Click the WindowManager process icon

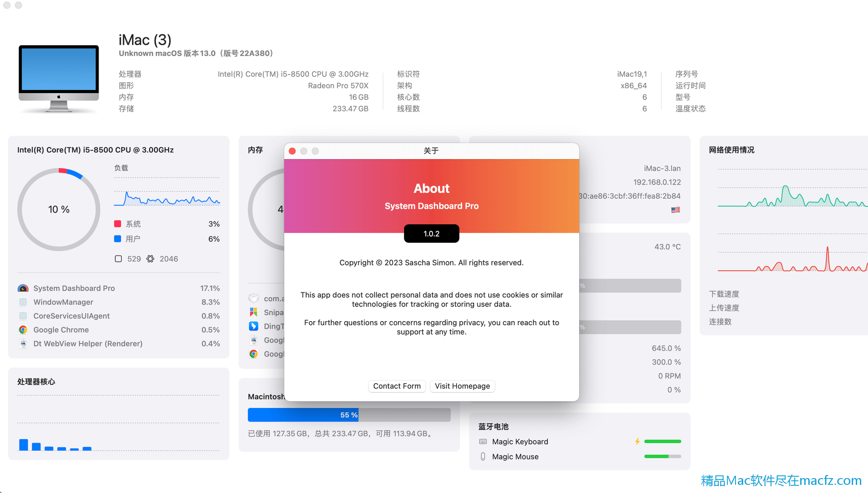click(x=23, y=302)
